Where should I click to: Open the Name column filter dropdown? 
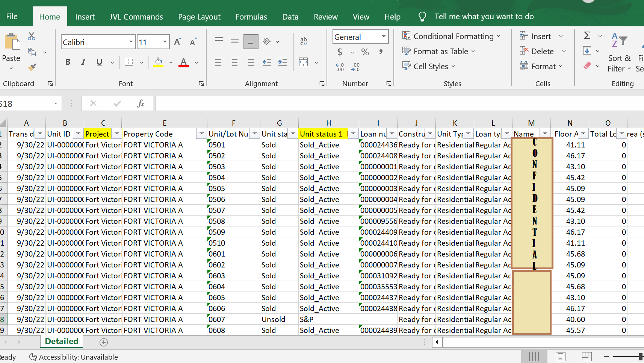(x=545, y=134)
